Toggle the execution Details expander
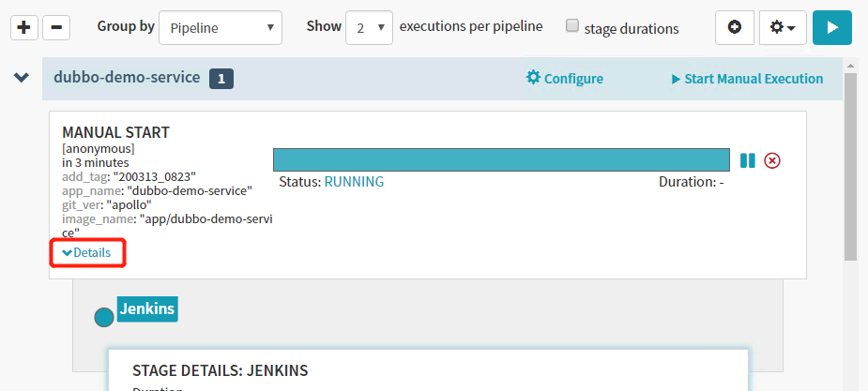Screen dimensions: 868x391 click(x=86, y=253)
